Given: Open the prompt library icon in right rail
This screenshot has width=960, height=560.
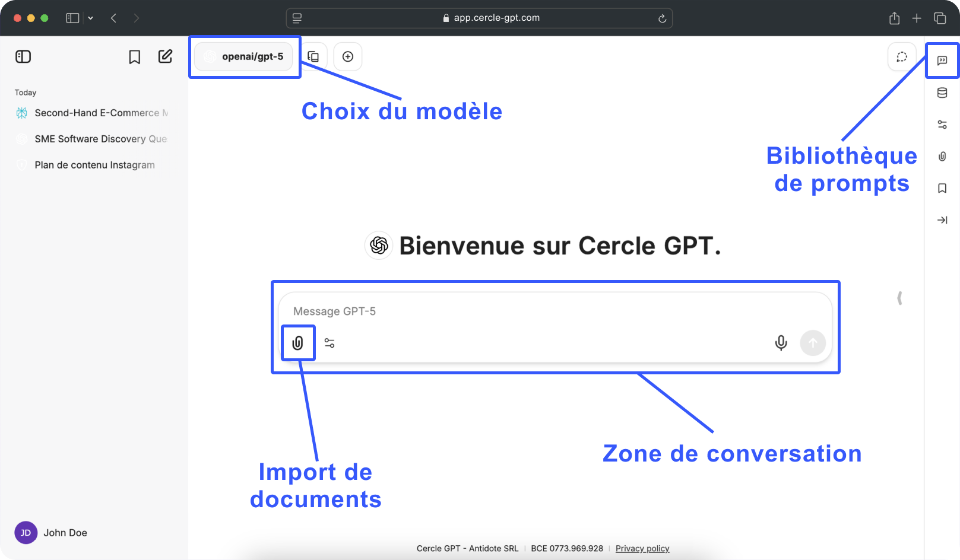Looking at the screenshot, I should click(x=942, y=61).
